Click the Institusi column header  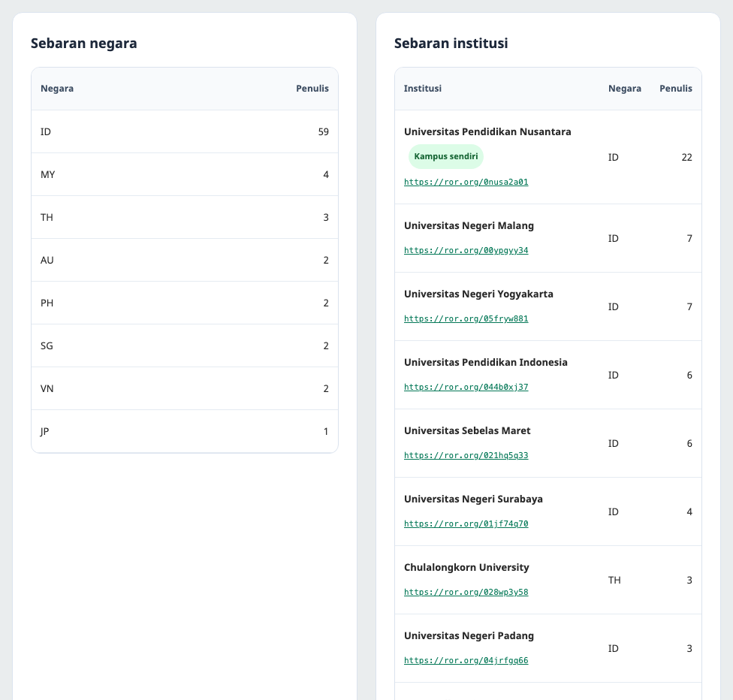[423, 89]
